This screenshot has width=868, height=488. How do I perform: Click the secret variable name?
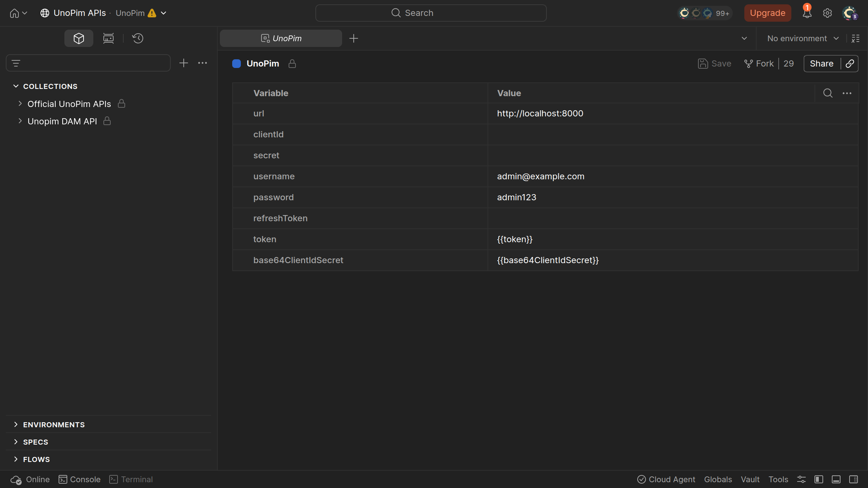pos(266,155)
